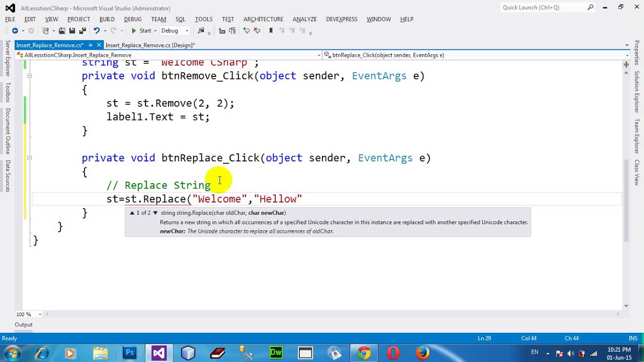This screenshot has height=362, width=644.
Task: Switch to Google Chrome in taskbar
Action: (364, 353)
